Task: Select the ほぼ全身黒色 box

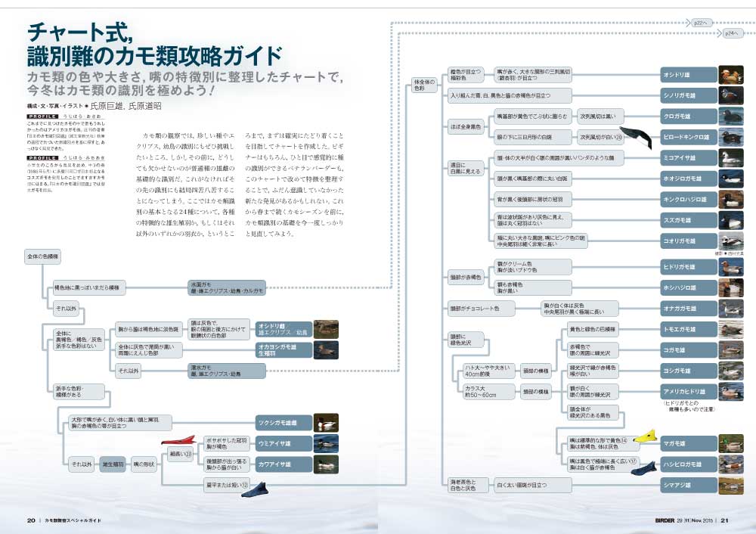Action: click(x=465, y=127)
